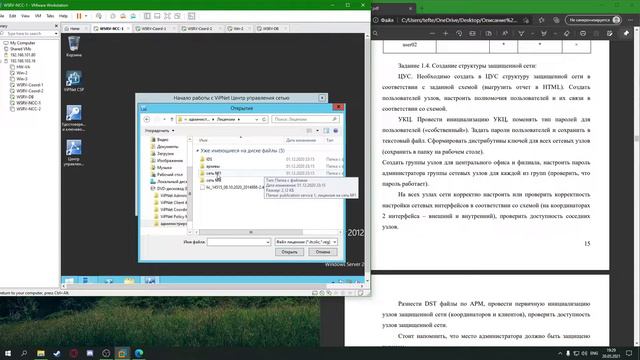Select Shared VMs in the library
Viewport: 640px width, 360px height.
20,49
